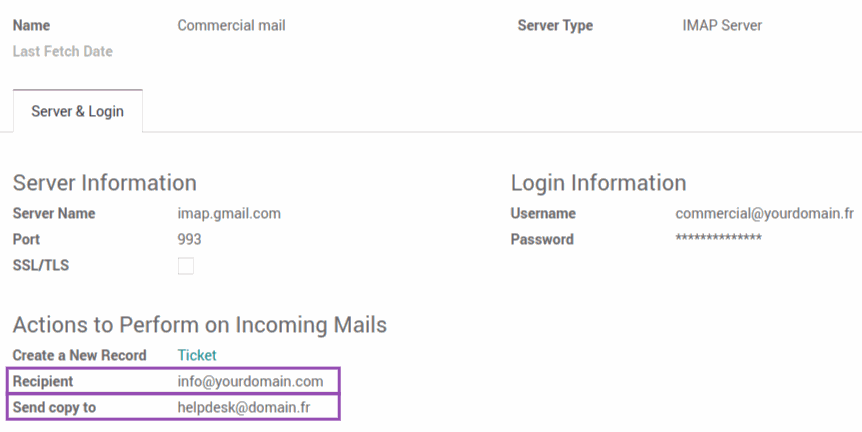
Task: Click the Recipient field label
Action: tap(43, 381)
